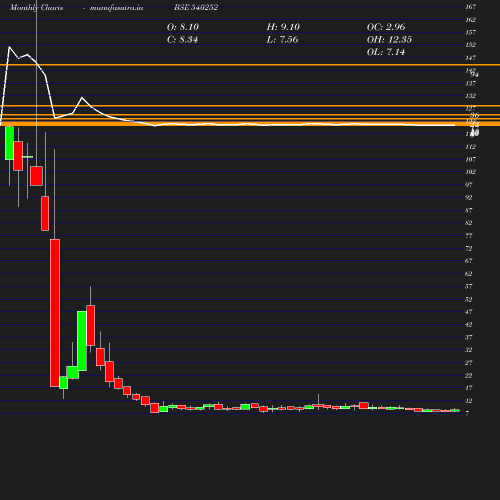Click the 167 price axis label
500x500 pixels.
click(471, 7)
